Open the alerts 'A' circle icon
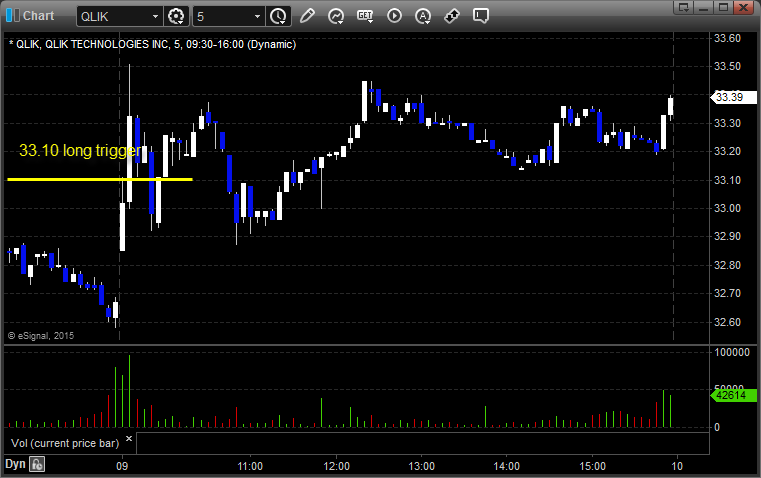Image resolution: width=761 pixels, height=478 pixels. pyautogui.click(x=423, y=16)
